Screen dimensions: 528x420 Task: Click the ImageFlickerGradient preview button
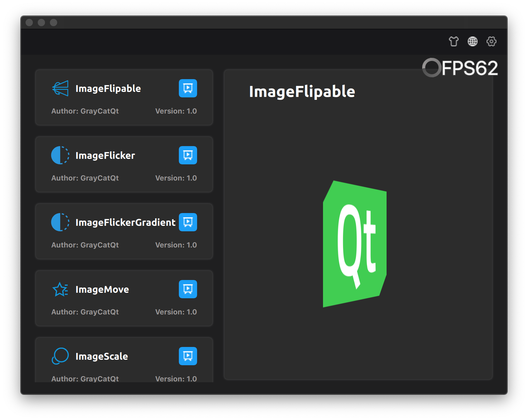pyautogui.click(x=188, y=222)
